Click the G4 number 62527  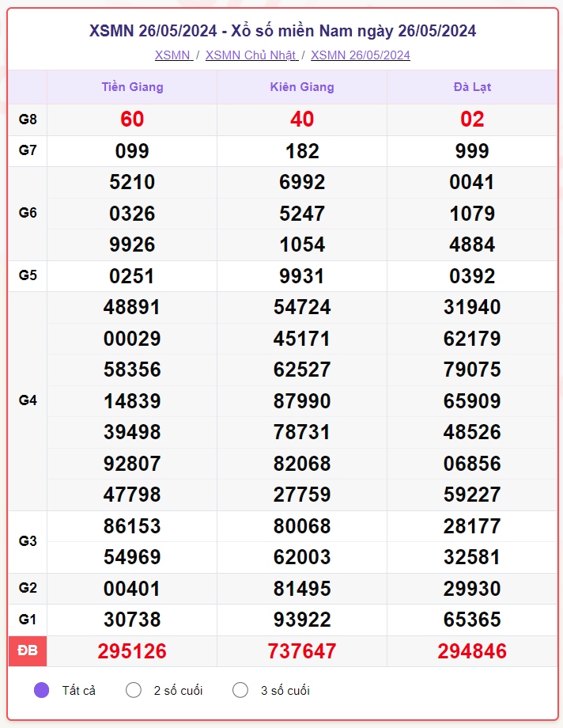(302, 370)
